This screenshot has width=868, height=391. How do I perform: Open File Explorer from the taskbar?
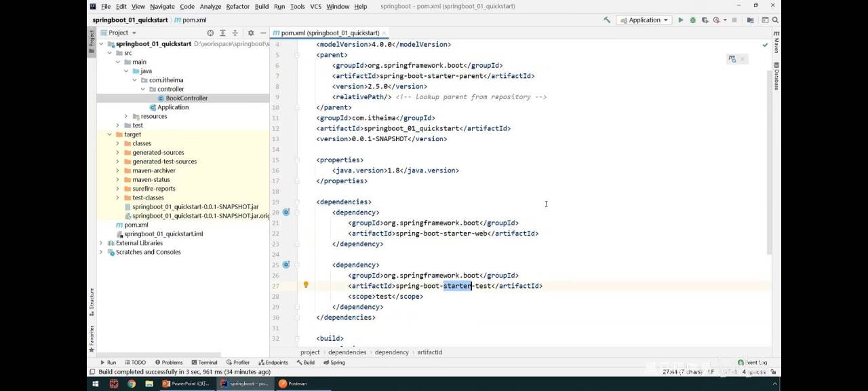[x=149, y=384]
